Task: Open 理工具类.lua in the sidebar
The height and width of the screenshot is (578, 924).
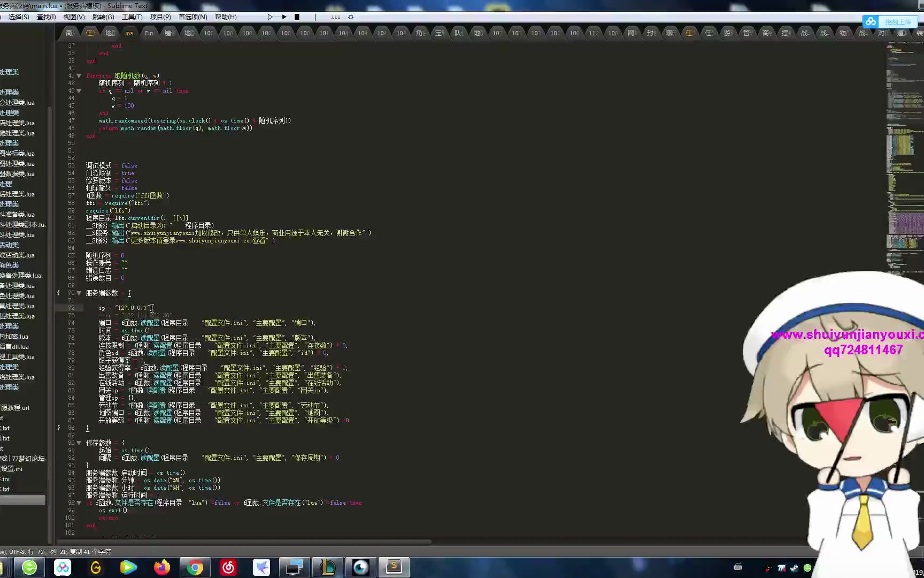Action: [17, 357]
